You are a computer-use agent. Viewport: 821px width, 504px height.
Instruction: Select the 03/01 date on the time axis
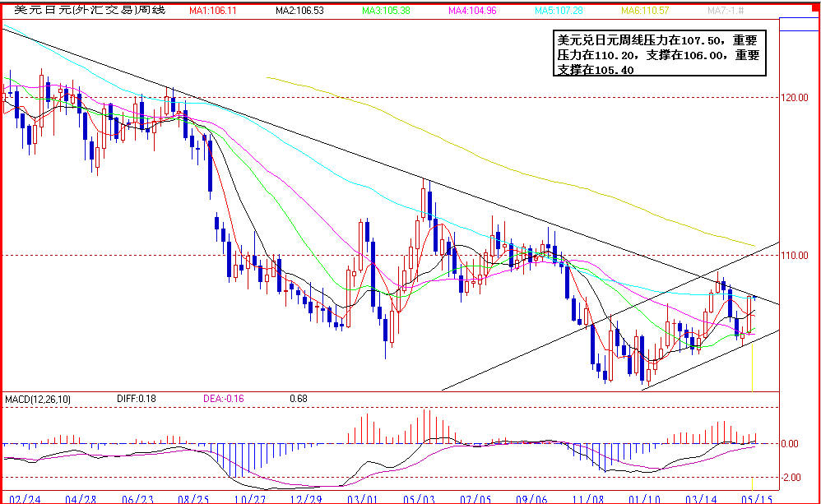[362, 498]
